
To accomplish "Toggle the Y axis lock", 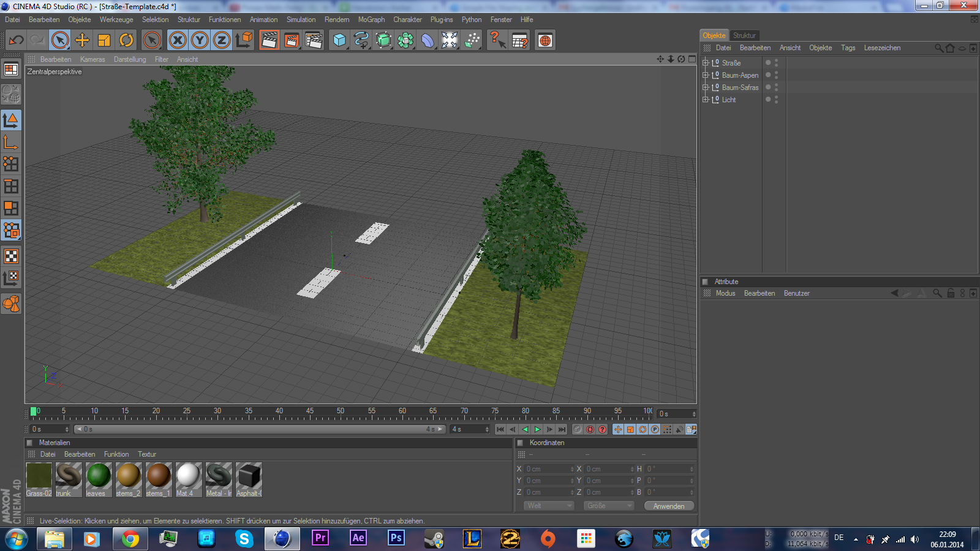I will coord(198,40).
